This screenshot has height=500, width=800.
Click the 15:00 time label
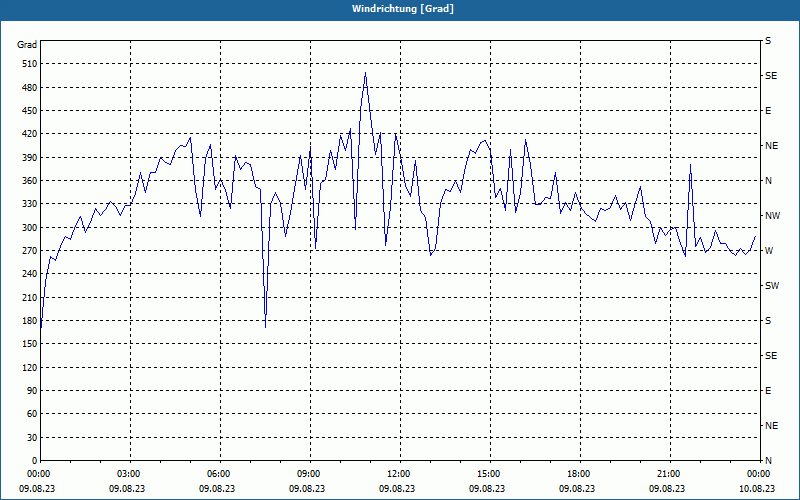click(491, 474)
